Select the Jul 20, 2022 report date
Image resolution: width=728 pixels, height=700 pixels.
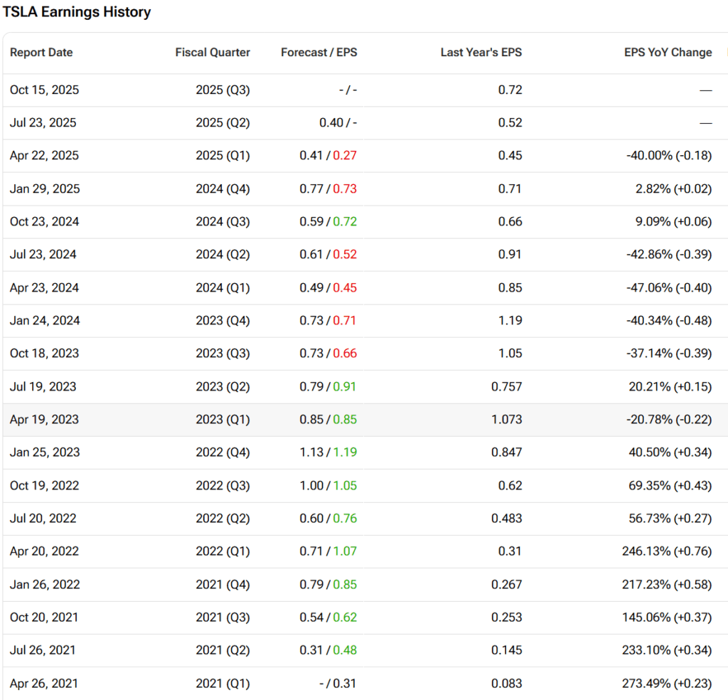click(43, 519)
